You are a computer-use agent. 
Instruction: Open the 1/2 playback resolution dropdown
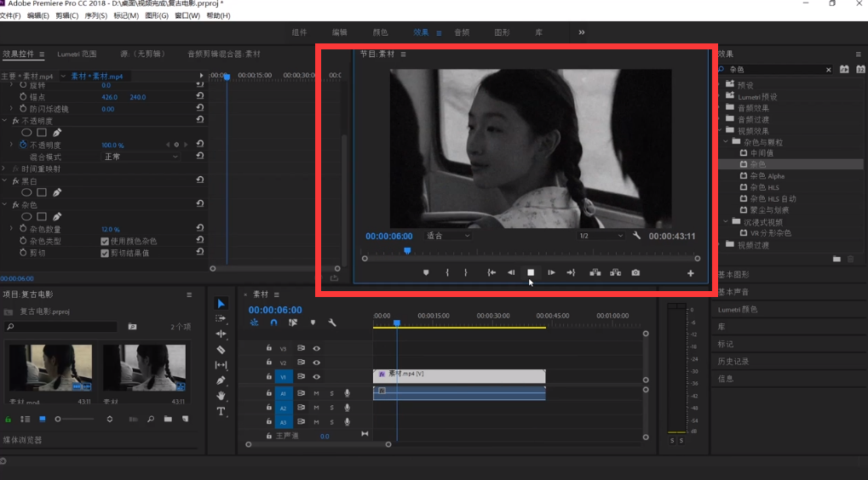pyautogui.click(x=601, y=236)
